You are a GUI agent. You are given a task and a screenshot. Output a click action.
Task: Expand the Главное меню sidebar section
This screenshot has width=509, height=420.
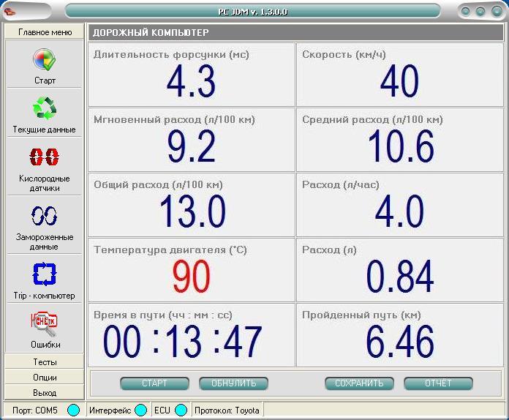pos(45,32)
